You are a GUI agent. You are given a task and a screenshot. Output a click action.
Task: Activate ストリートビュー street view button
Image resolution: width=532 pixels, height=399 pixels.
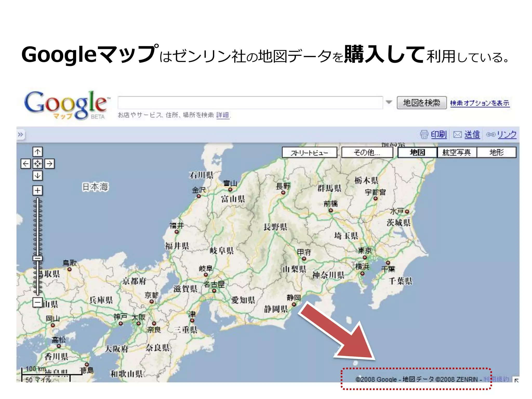pyautogui.click(x=309, y=152)
